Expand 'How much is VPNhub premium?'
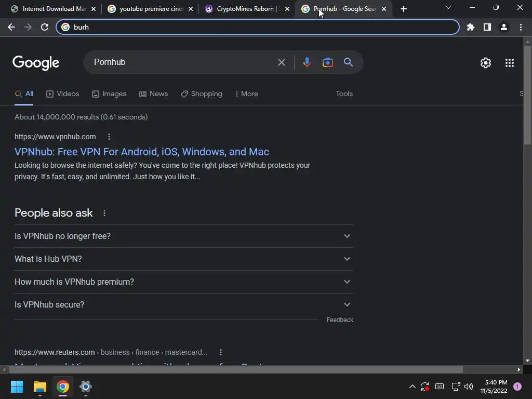The height and width of the screenshot is (399, 532). pyautogui.click(x=183, y=282)
